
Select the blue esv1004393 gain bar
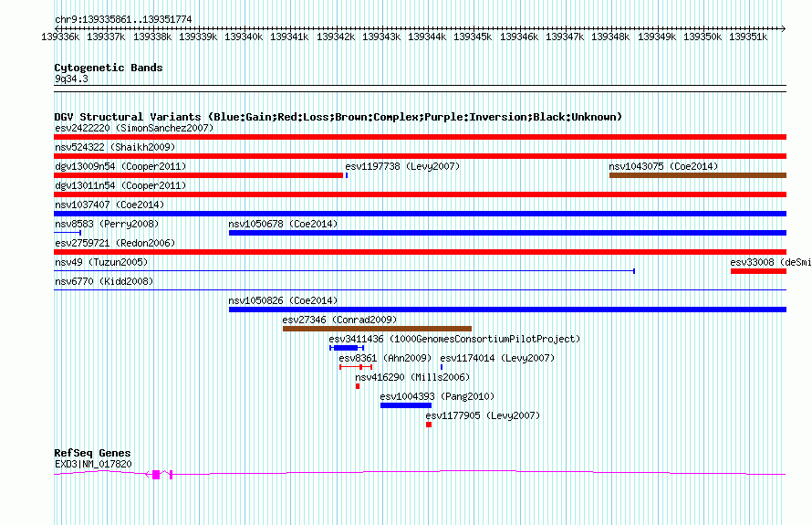click(406, 405)
